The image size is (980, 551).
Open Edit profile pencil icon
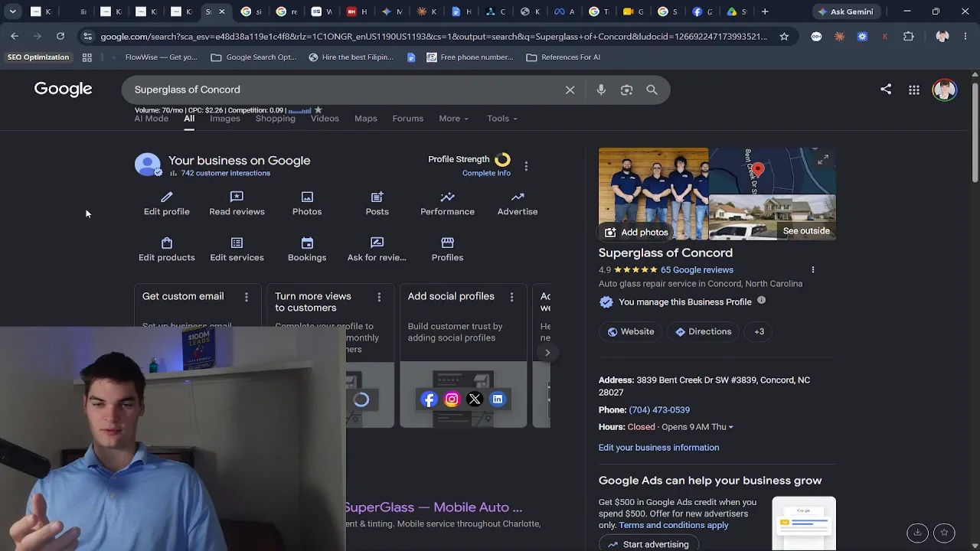coord(167,197)
